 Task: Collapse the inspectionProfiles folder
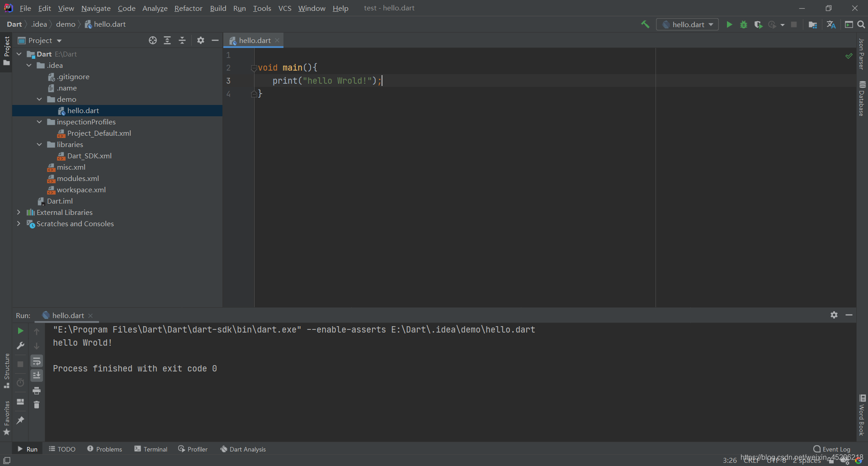point(39,122)
